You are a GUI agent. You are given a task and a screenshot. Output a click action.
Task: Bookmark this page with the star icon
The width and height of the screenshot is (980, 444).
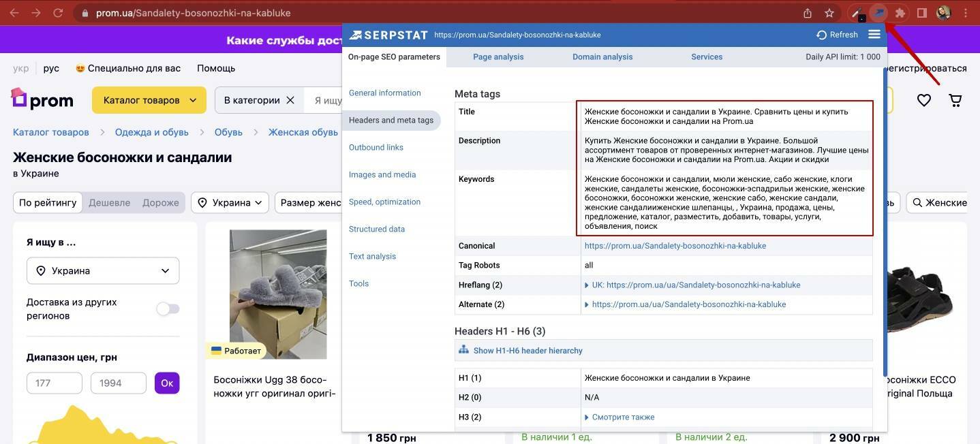point(829,13)
